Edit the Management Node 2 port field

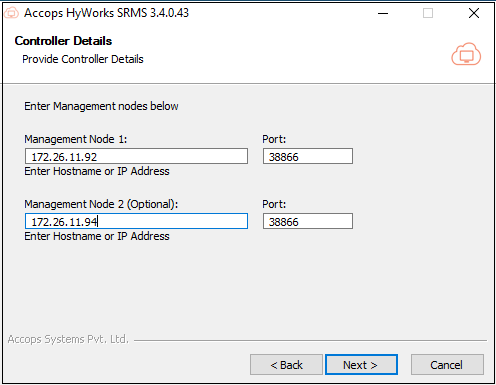pyautogui.click(x=308, y=221)
